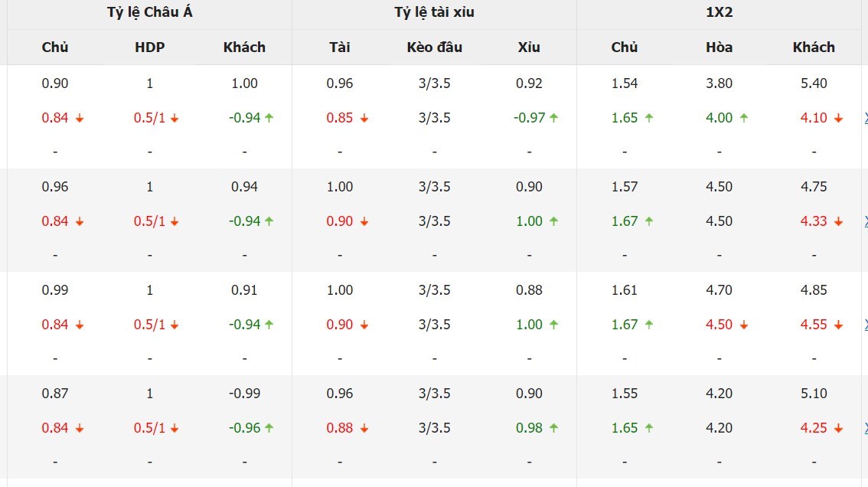The width and height of the screenshot is (868, 487).
Task: Click the 3.80 draw odds value
Action: tap(719, 83)
